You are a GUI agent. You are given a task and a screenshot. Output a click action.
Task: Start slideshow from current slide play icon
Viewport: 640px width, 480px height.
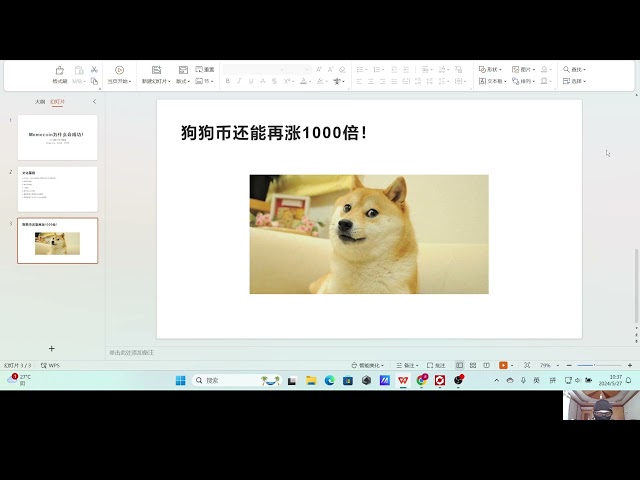click(x=119, y=70)
